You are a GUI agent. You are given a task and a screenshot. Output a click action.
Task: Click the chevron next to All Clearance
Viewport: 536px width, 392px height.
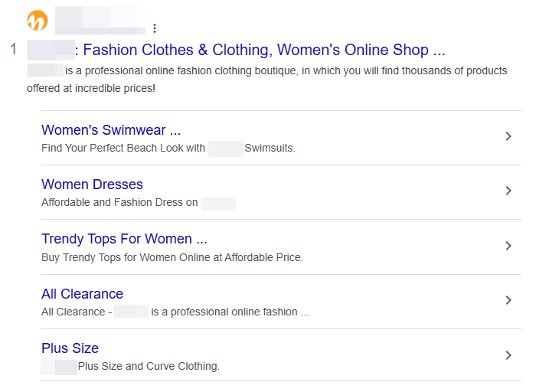pyautogui.click(x=508, y=300)
